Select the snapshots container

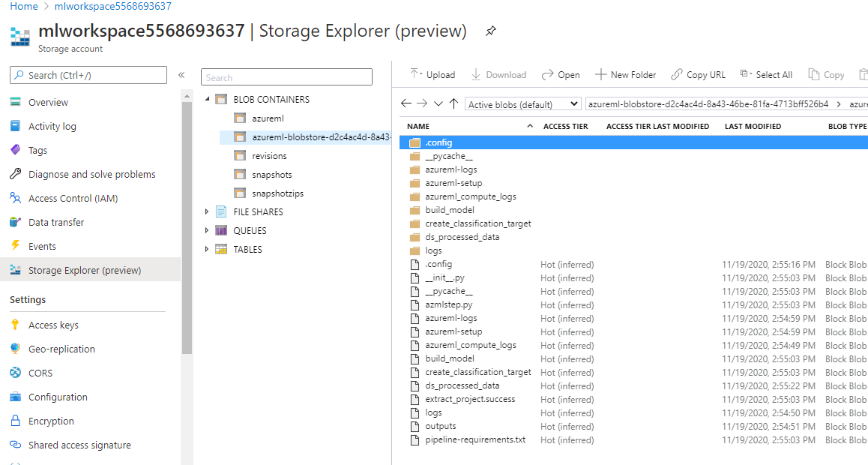pos(272,175)
